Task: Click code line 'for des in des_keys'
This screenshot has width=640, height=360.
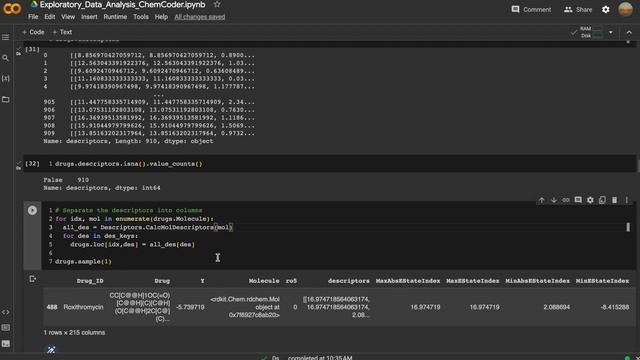Action: (x=100, y=236)
